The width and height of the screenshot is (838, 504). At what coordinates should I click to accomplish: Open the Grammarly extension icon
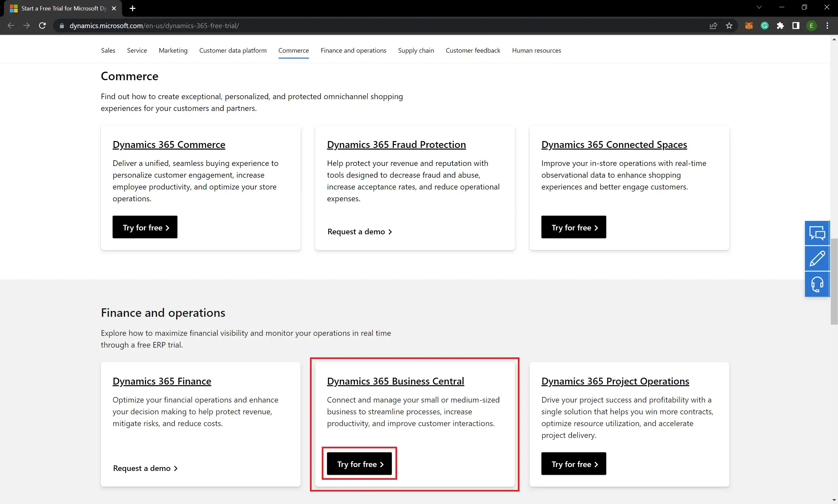(764, 26)
